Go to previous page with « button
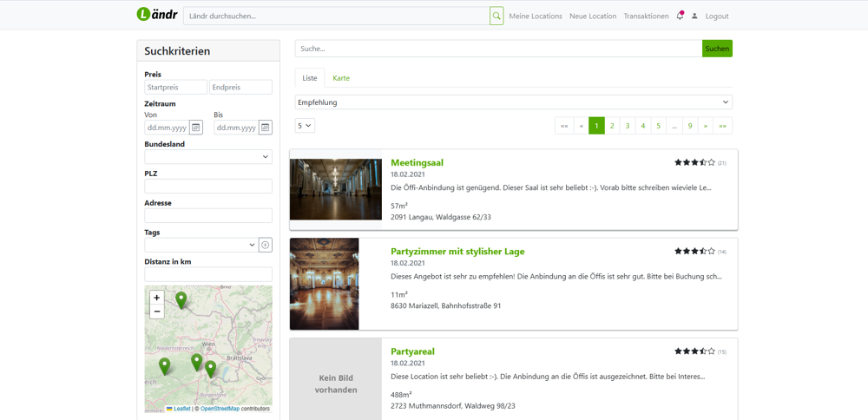 click(581, 126)
